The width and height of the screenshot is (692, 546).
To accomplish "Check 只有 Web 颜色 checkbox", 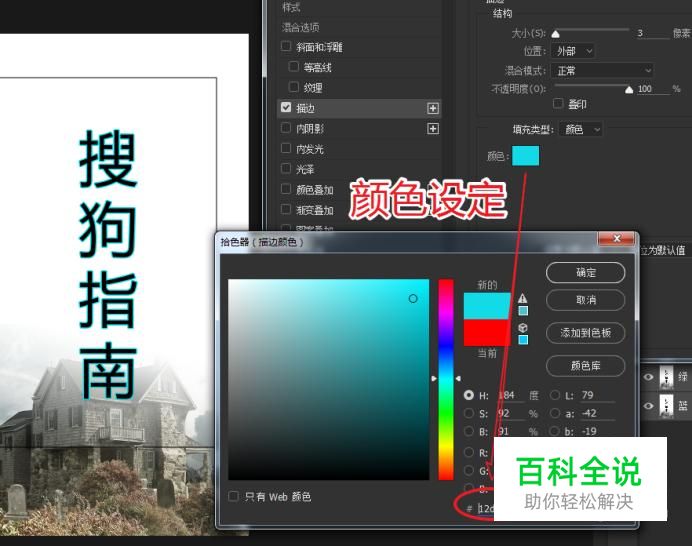I will click(233, 496).
